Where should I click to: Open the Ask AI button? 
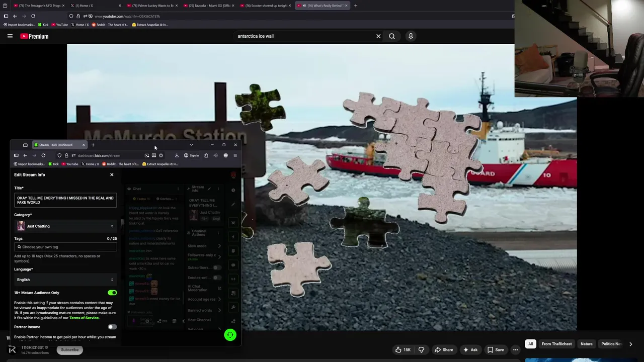(x=470, y=350)
